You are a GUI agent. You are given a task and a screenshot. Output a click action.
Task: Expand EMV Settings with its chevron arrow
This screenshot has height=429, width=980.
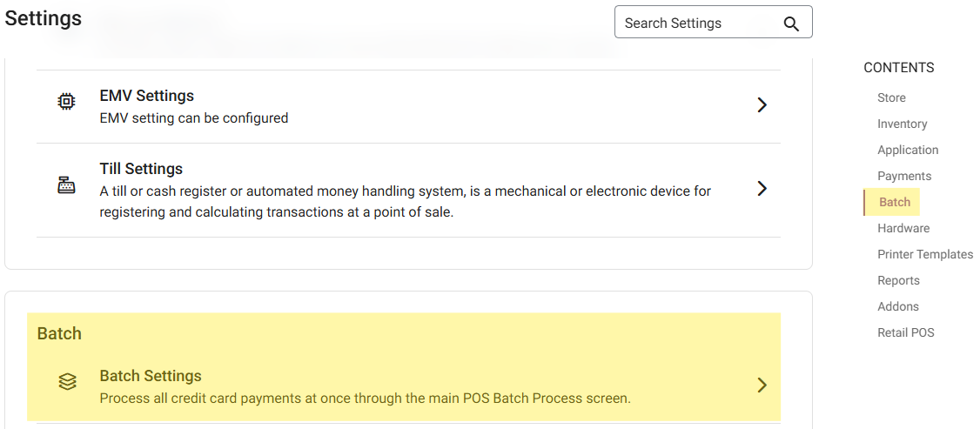click(762, 105)
